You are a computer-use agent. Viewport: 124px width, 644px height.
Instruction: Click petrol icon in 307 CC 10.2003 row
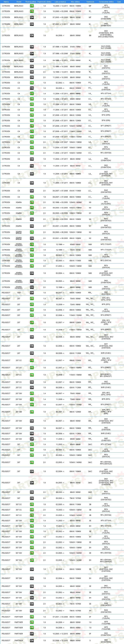point(32,510)
